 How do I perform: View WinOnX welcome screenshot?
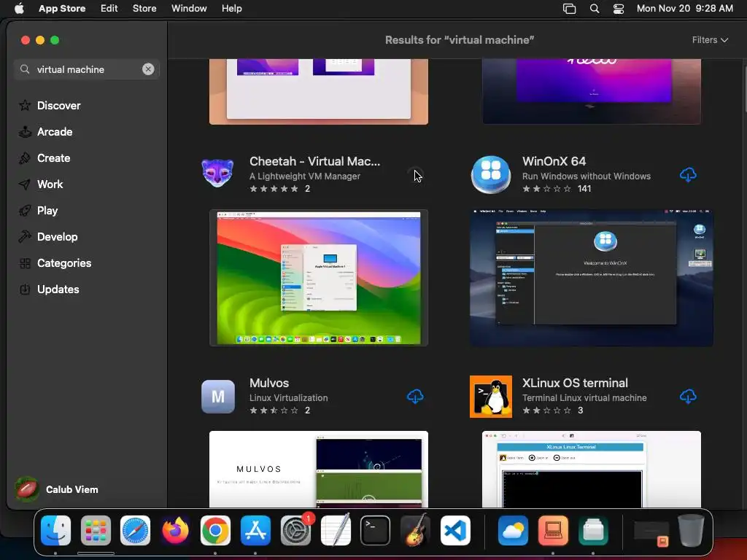[591, 278]
